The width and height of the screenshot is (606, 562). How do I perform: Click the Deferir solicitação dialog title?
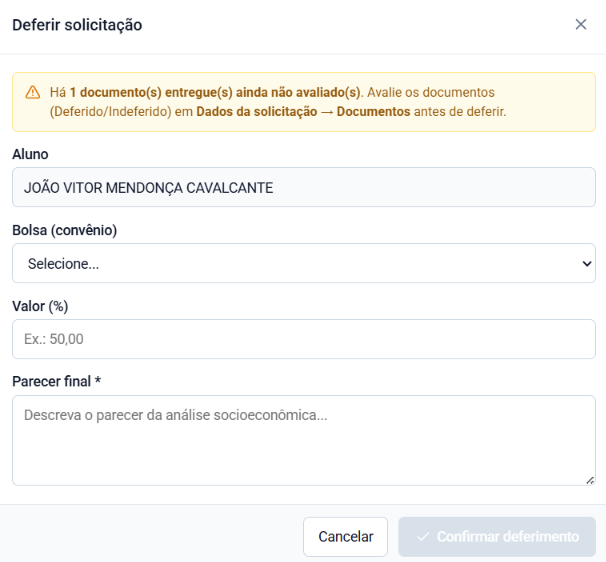(77, 25)
